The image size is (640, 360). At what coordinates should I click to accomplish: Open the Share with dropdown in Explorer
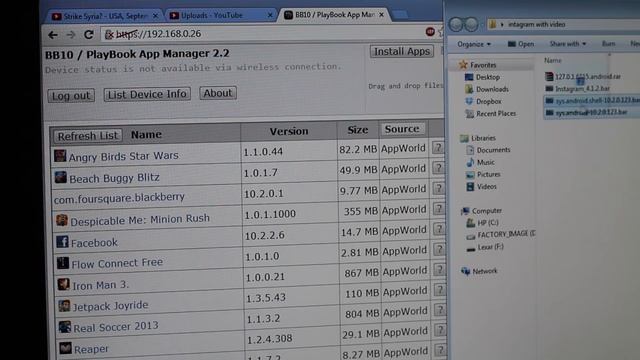[x=567, y=44]
